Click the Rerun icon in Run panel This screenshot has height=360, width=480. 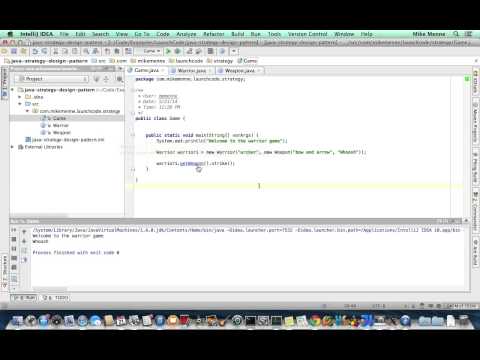[x=14, y=230]
